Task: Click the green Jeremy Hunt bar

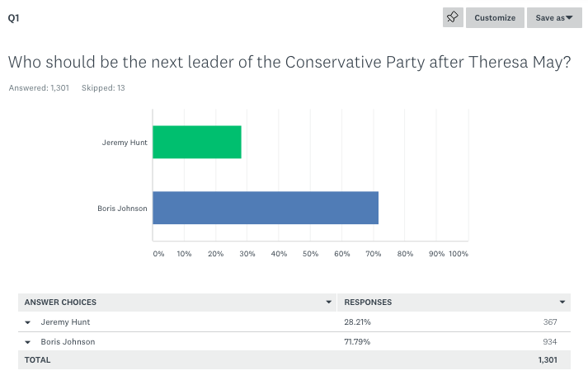Action: pyautogui.click(x=197, y=142)
